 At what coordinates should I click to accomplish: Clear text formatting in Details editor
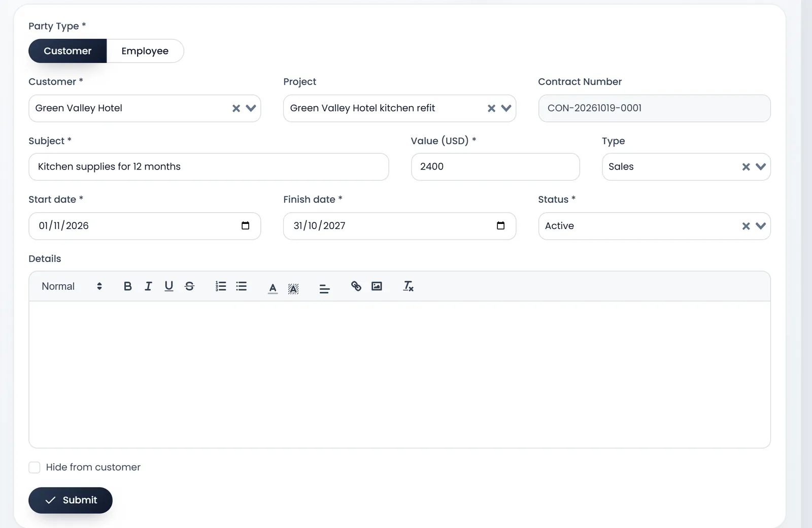(x=408, y=286)
